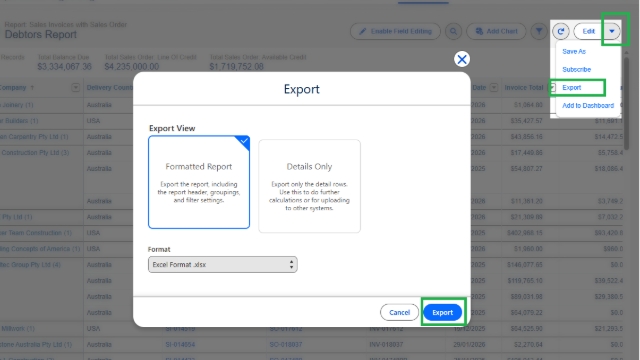Image resolution: width=640 pixels, height=360 pixels.
Task: Click the Debtors Report title
Action: point(41,35)
